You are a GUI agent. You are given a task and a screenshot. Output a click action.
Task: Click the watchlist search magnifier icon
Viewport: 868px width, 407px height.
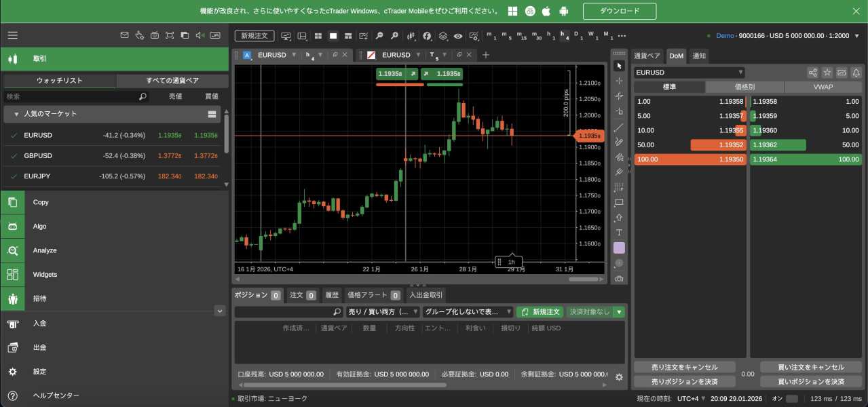coord(143,97)
